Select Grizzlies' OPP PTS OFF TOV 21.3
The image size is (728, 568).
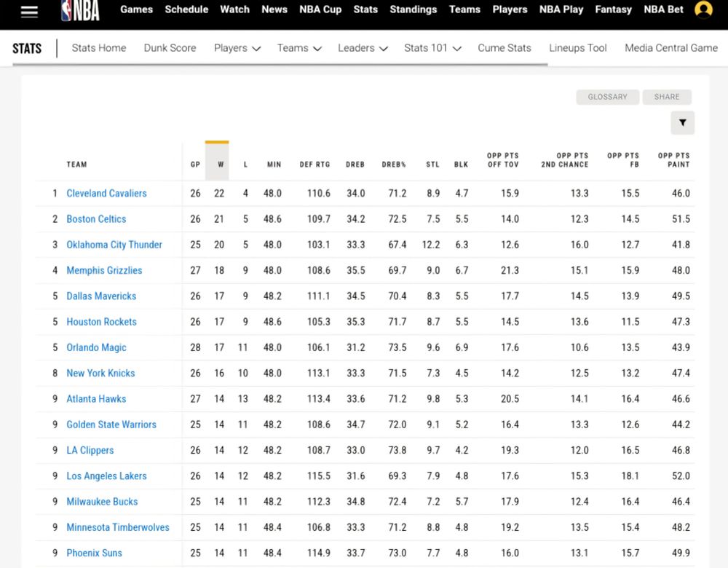510,270
